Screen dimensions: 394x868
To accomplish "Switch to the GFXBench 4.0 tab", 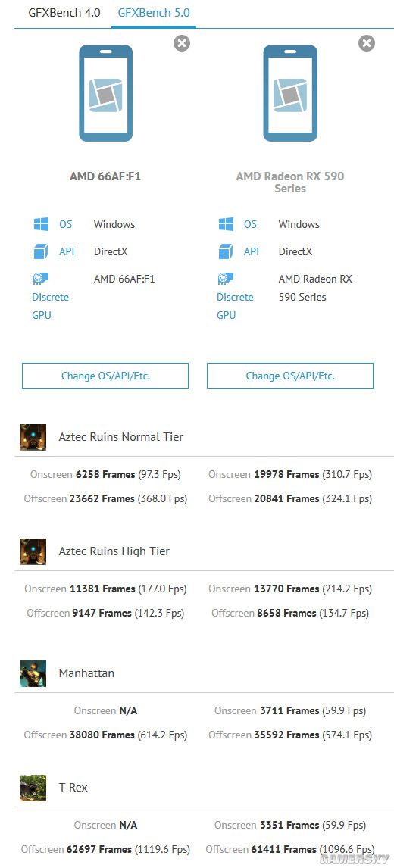I will click(64, 13).
